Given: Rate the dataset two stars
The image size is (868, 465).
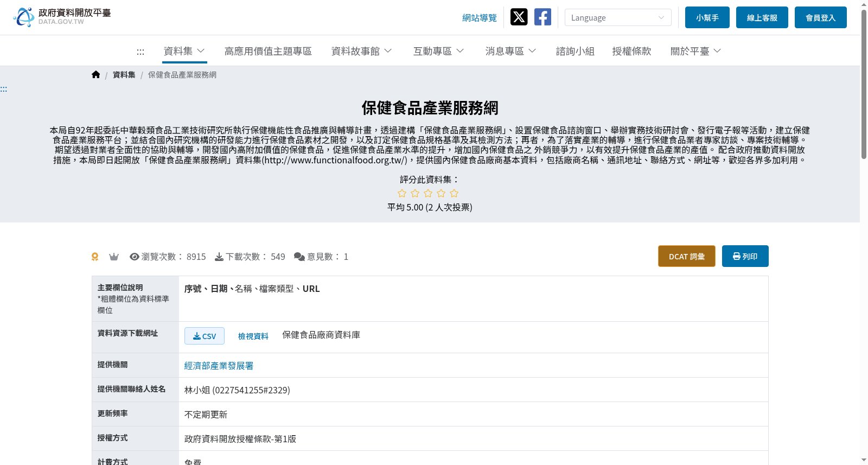Looking at the screenshot, I should click(x=415, y=194).
